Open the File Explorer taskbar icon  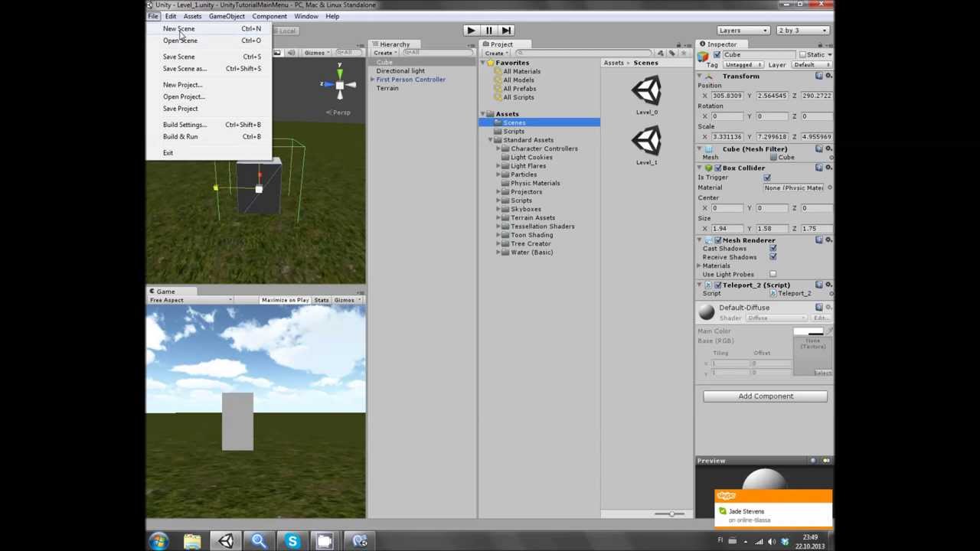[x=192, y=542]
